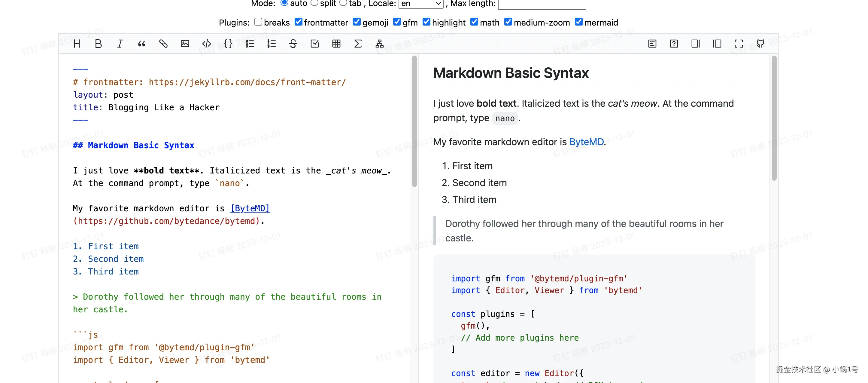This screenshot has width=868, height=383.
Task: Click the Max length input field
Action: point(542,4)
